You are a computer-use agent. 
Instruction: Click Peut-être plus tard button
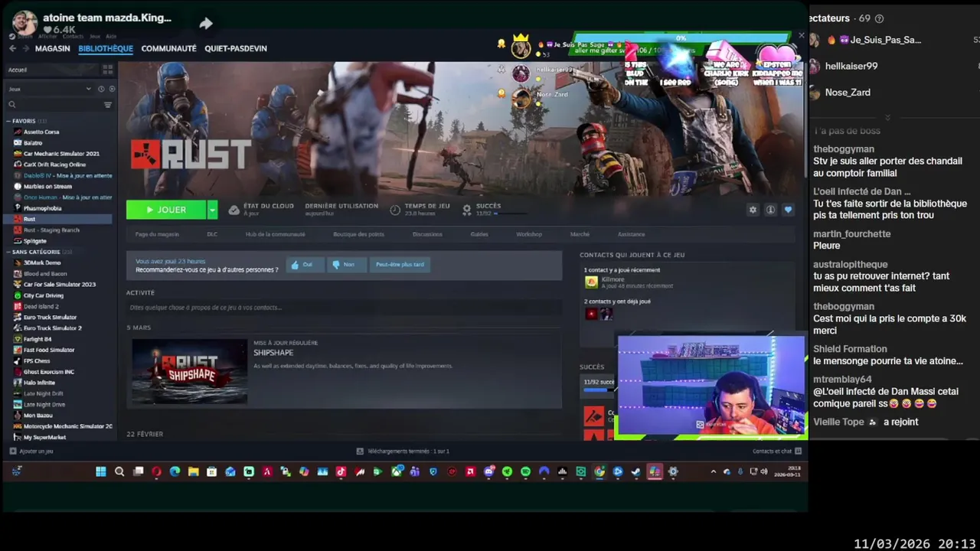coord(400,265)
